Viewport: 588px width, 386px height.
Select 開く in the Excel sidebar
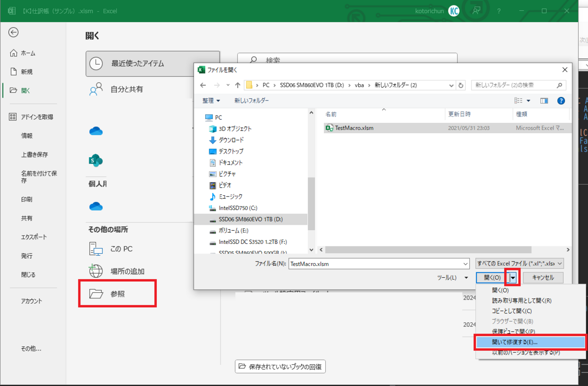[x=21, y=90]
